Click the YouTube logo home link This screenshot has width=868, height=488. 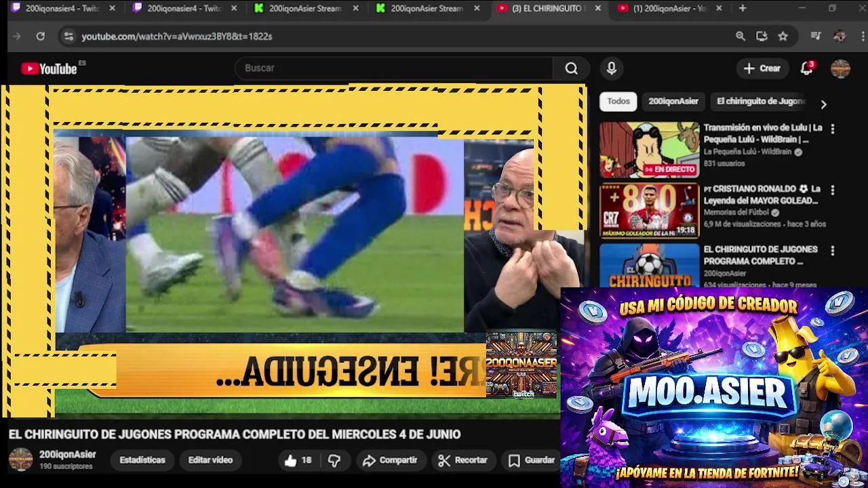(49, 68)
